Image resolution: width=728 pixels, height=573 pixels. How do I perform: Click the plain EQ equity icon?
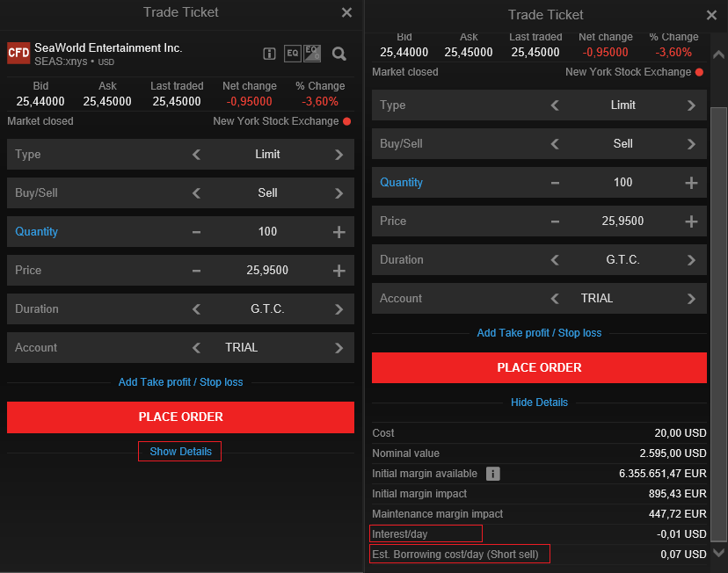point(292,54)
